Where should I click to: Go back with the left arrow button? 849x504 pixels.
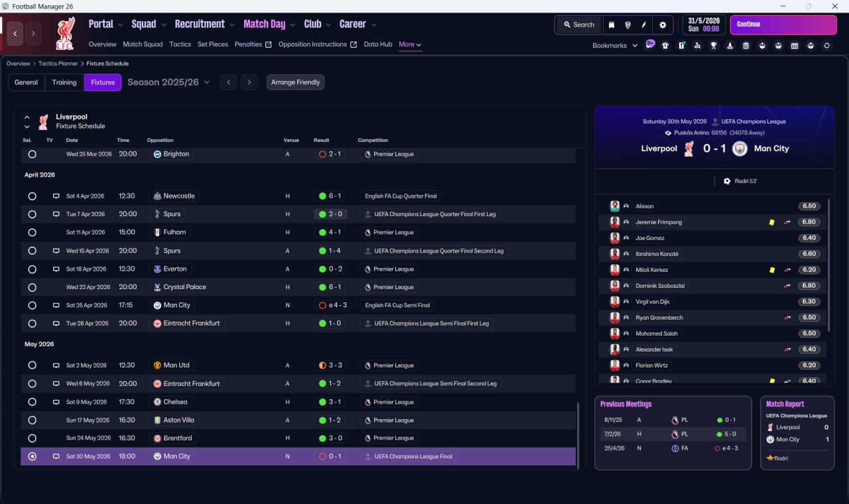click(15, 33)
